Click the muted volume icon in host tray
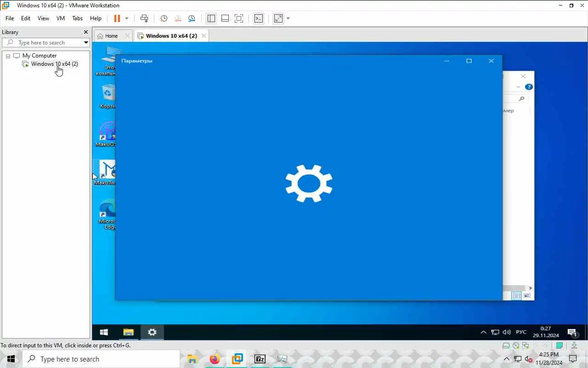588x368 pixels. point(529,359)
